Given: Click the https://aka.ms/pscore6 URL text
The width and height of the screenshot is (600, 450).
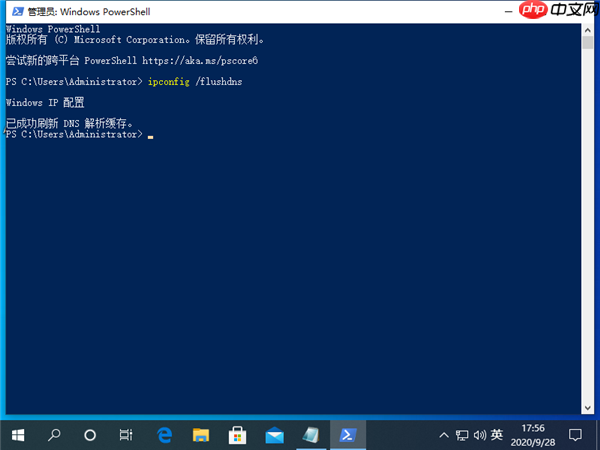Looking at the screenshot, I should [x=200, y=60].
